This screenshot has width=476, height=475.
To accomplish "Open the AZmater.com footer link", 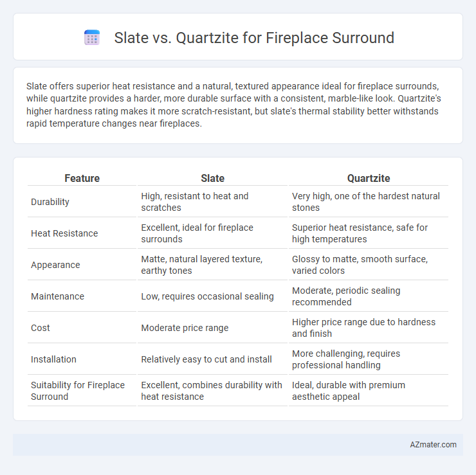I will (x=433, y=444).
